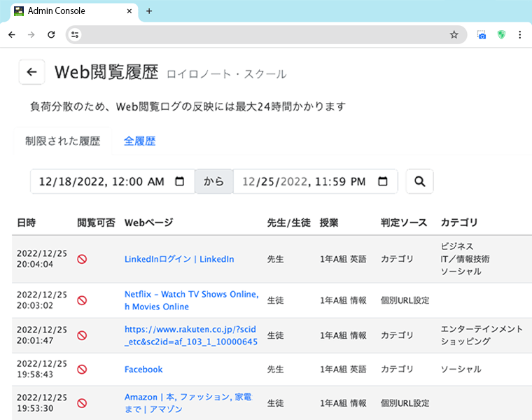
Task: Click 先生 in the Facebook row
Action: point(275,370)
